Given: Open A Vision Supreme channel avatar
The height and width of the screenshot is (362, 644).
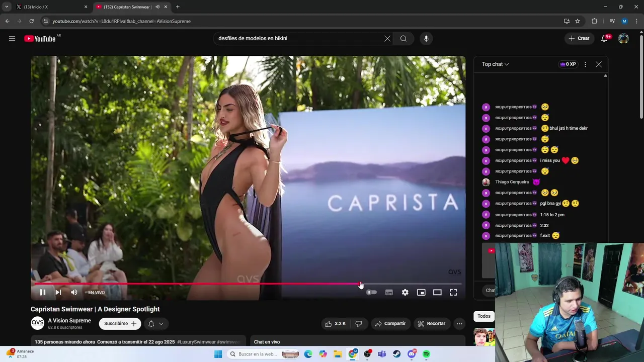Looking at the screenshot, I should pyautogui.click(x=37, y=323).
